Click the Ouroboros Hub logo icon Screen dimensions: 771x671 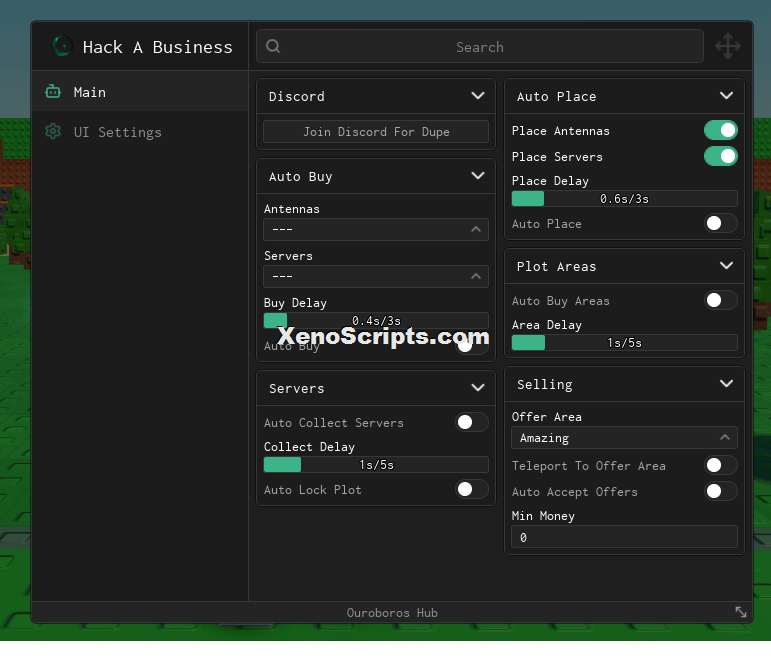coord(62,46)
